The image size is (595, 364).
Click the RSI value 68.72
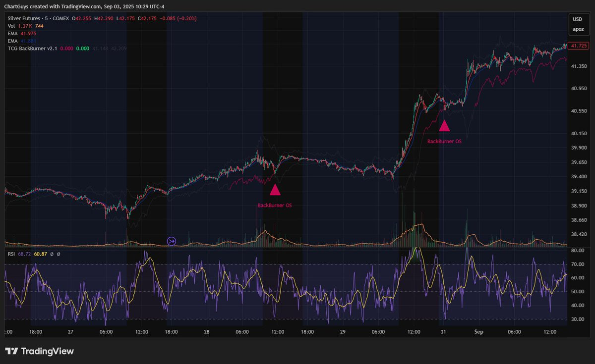click(24, 254)
